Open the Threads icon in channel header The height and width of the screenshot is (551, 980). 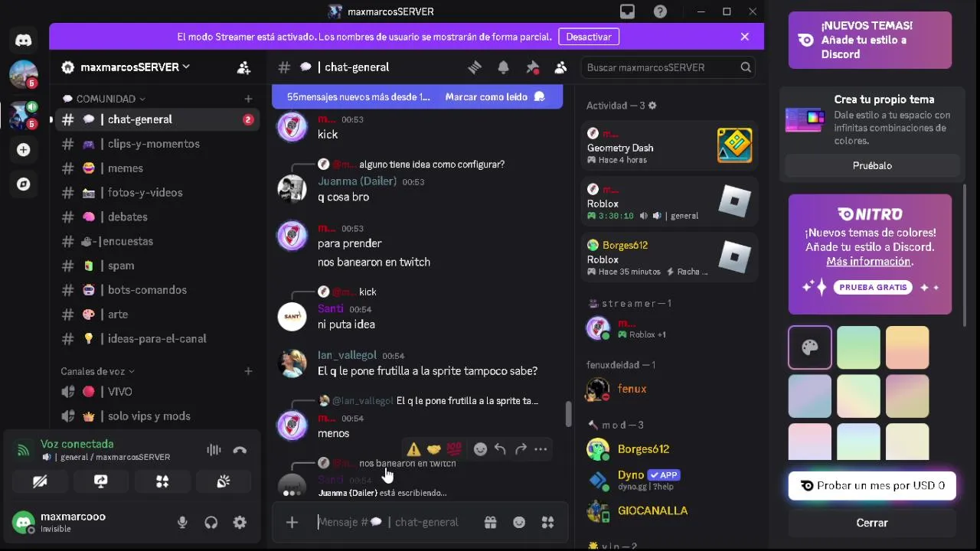tap(475, 67)
